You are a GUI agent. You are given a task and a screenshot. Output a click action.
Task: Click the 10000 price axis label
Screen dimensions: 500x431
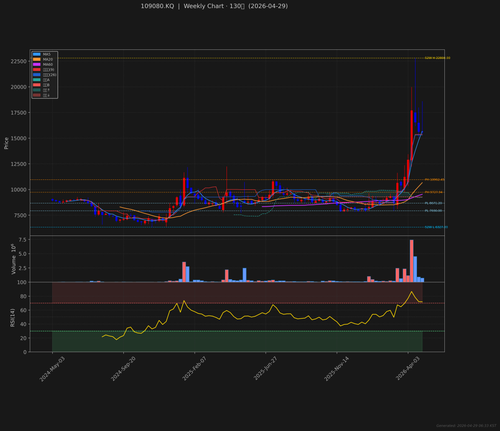pyautogui.click(x=18, y=190)
